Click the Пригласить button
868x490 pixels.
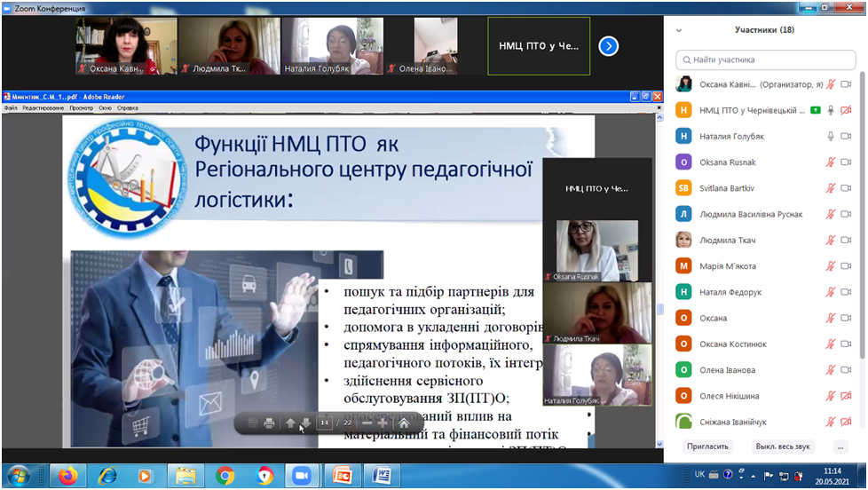[707, 447]
